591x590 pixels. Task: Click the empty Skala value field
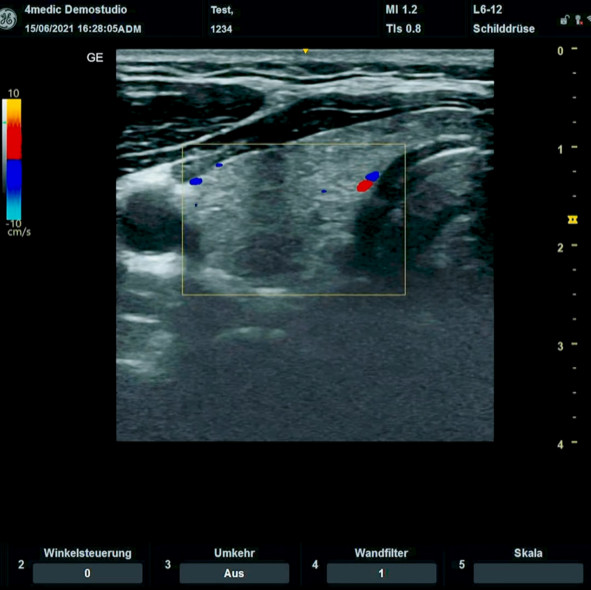pos(528,573)
